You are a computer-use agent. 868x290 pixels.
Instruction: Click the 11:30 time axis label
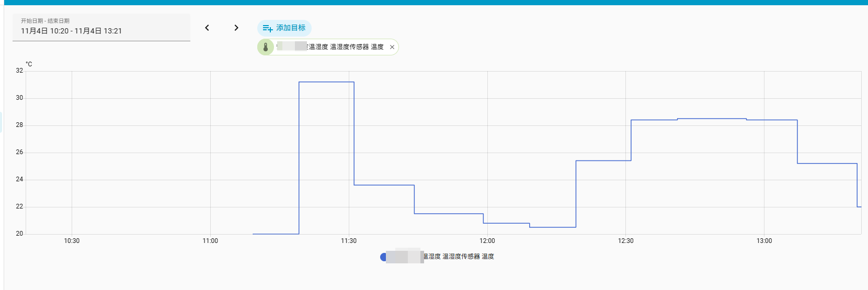349,241
